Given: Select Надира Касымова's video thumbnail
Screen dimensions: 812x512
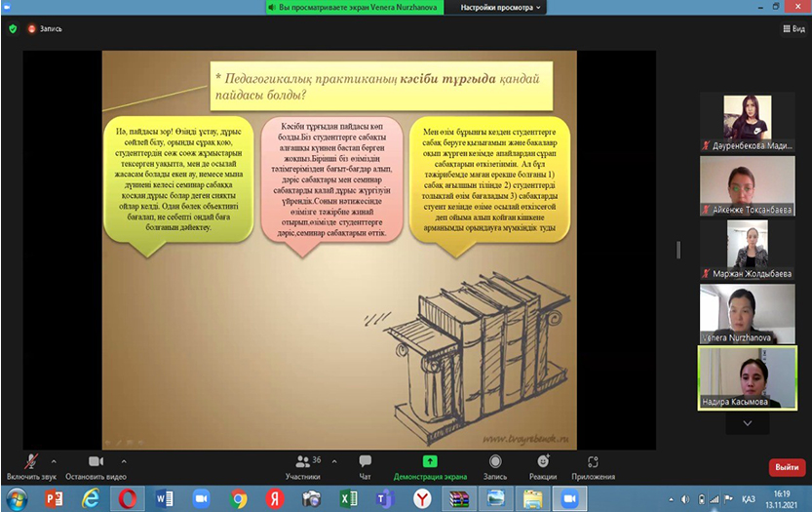Looking at the screenshot, I should (x=747, y=377).
